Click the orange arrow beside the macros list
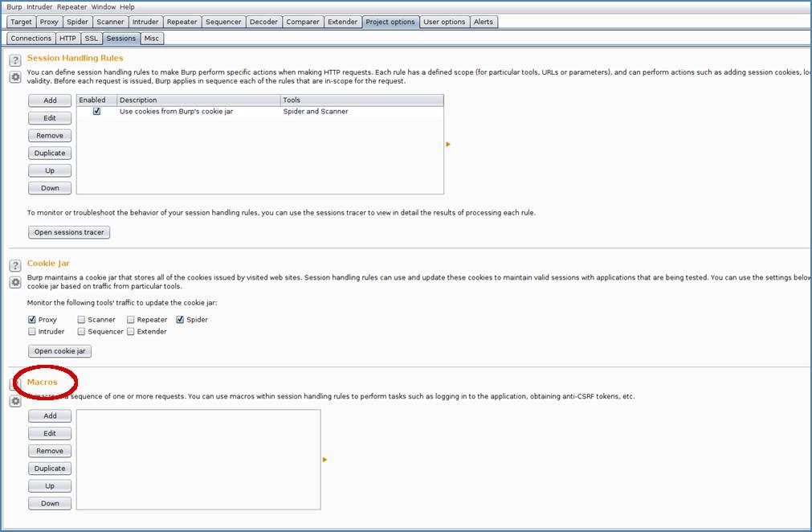 (x=324, y=460)
